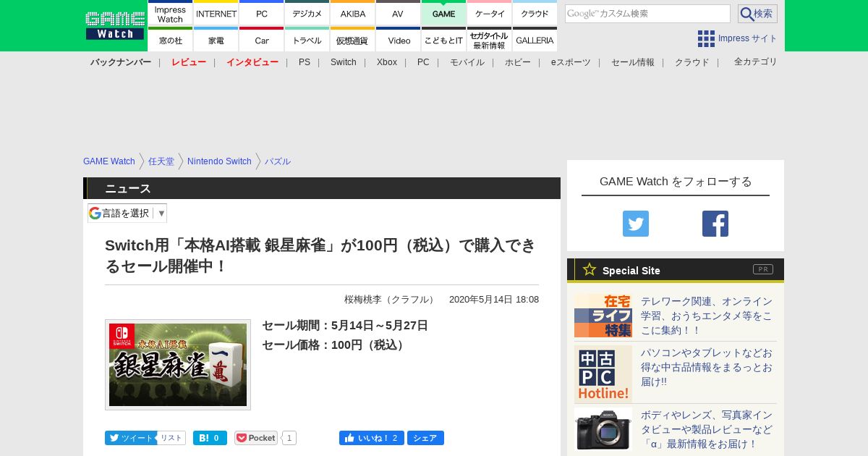This screenshot has width=868, height=456.
Task: Click the 在宅ライフ特集 banner image
Action: 603,315
